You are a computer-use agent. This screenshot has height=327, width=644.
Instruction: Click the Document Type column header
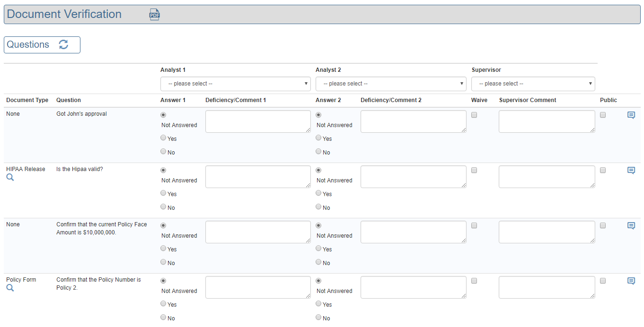27,100
